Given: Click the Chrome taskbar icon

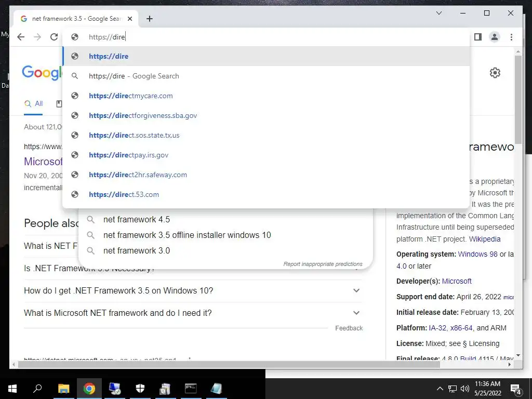Looking at the screenshot, I should coord(89,389).
